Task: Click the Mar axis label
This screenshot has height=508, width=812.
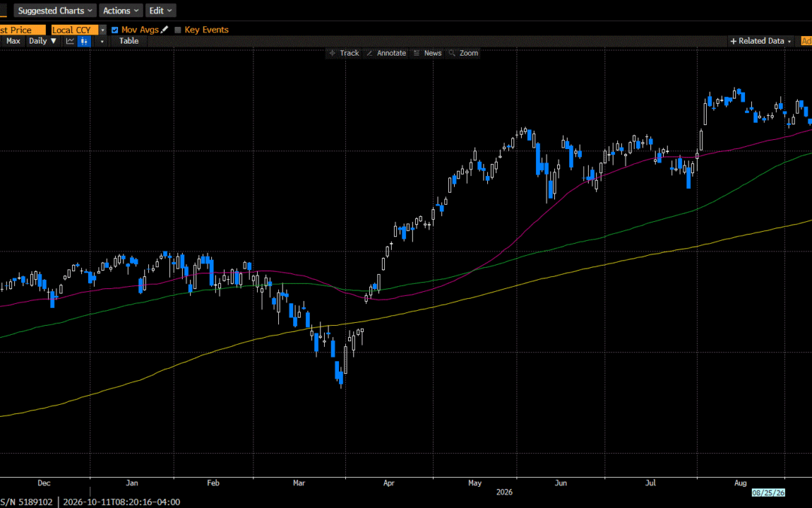Action: [298, 483]
